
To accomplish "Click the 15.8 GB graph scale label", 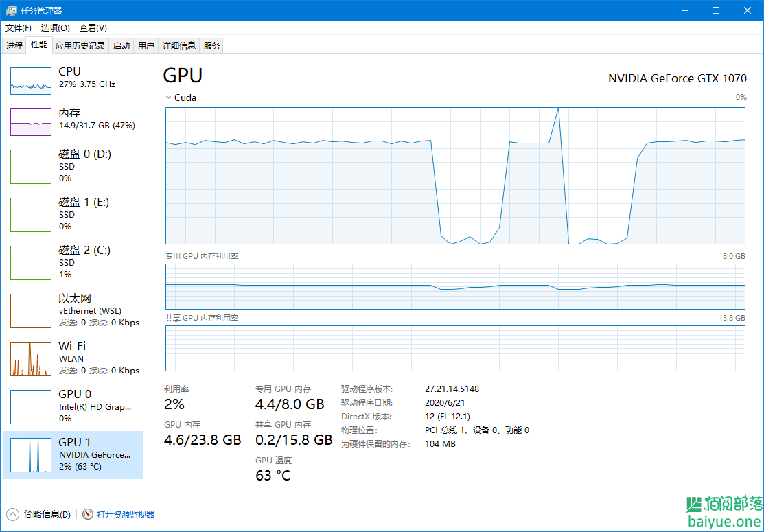I will [x=732, y=318].
